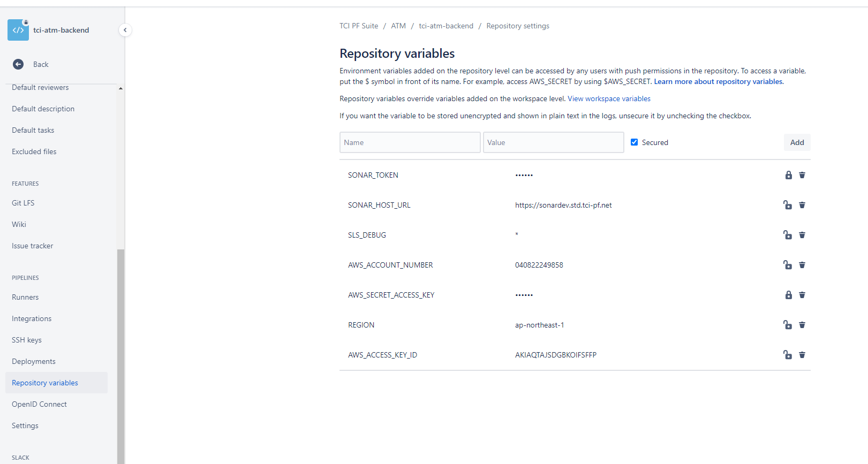Open the View workspace variables link
Screen dimensions: 868x464
[609, 98]
